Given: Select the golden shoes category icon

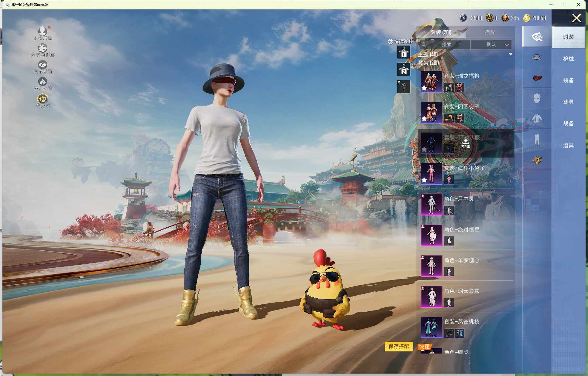Looking at the screenshot, I should [x=537, y=160].
